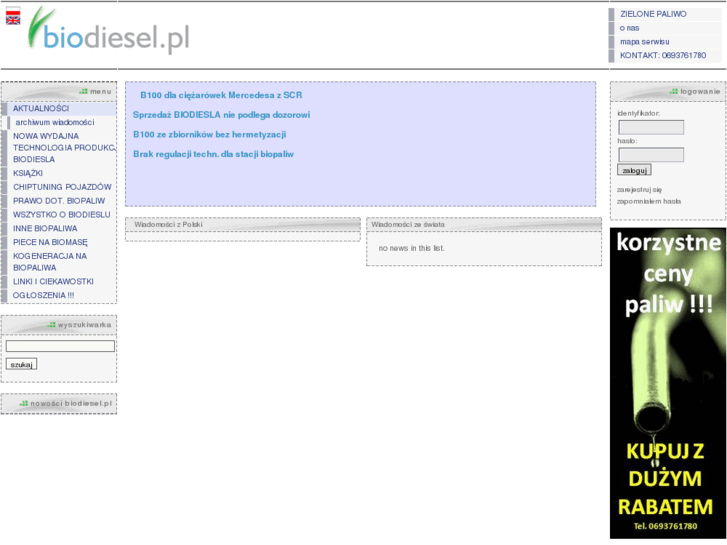Open WSZYSTKO O BIODIESLU menu item
727x545 pixels.
tap(62, 215)
